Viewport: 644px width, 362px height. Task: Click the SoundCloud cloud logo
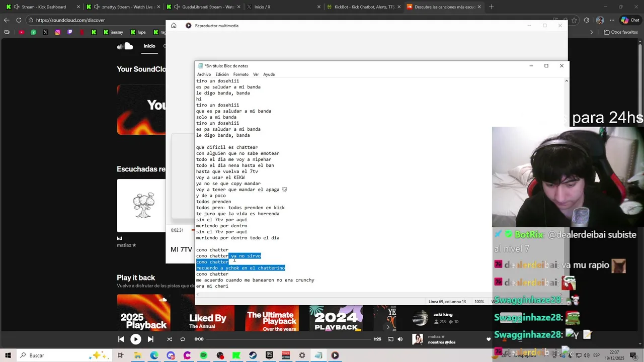[125, 46]
